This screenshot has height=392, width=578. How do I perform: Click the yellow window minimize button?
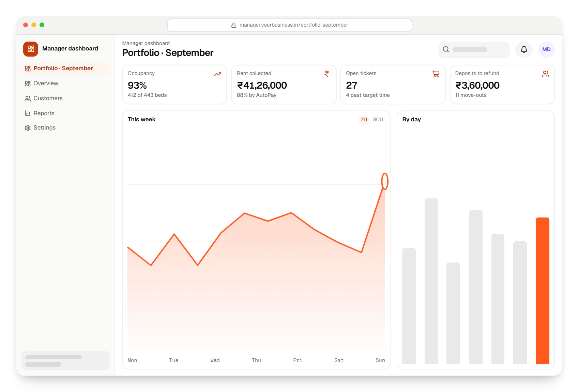click(34, 25)
